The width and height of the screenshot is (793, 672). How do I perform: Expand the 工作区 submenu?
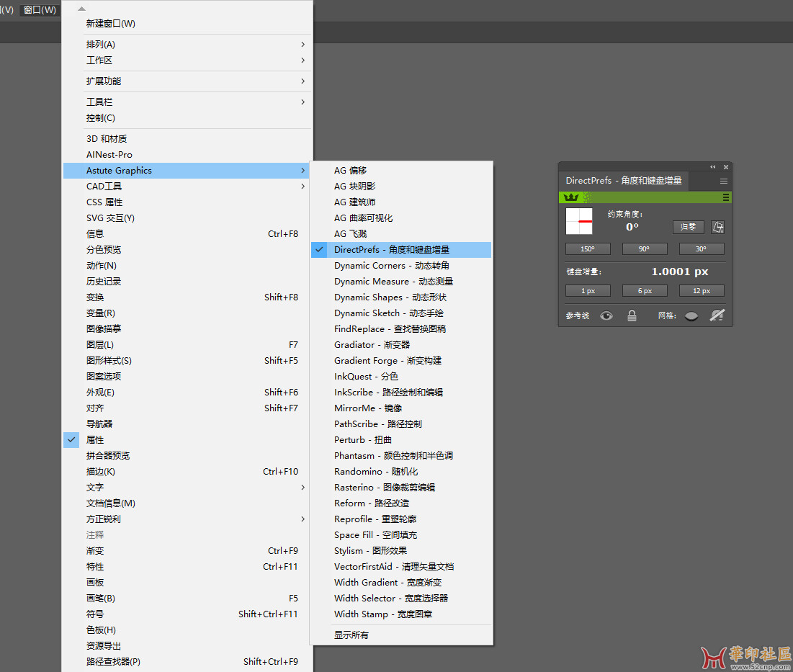pyautogui.click(x=187, y=61)
